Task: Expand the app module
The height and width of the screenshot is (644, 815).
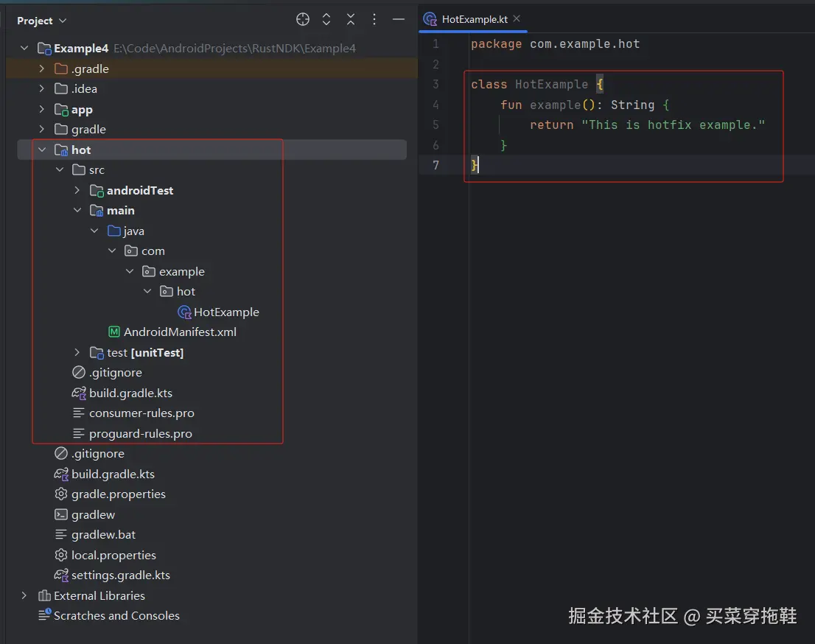Action: click(41, 109)
